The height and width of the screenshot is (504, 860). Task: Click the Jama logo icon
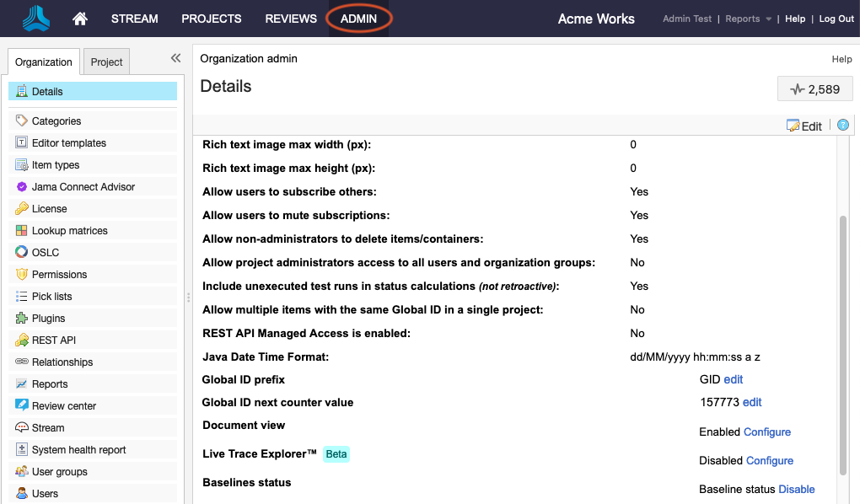point(35,19)
